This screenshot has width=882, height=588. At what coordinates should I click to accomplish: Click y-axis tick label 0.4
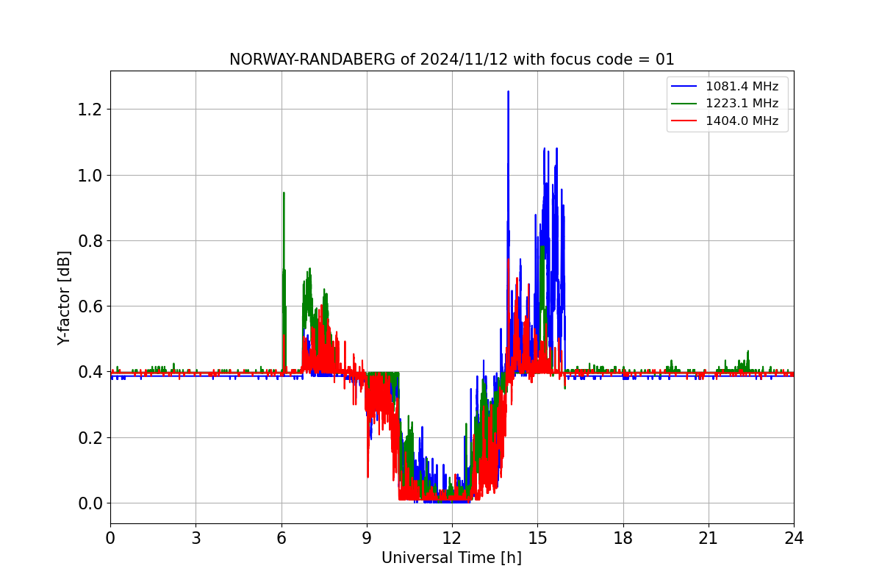click(x=90, y=372)
